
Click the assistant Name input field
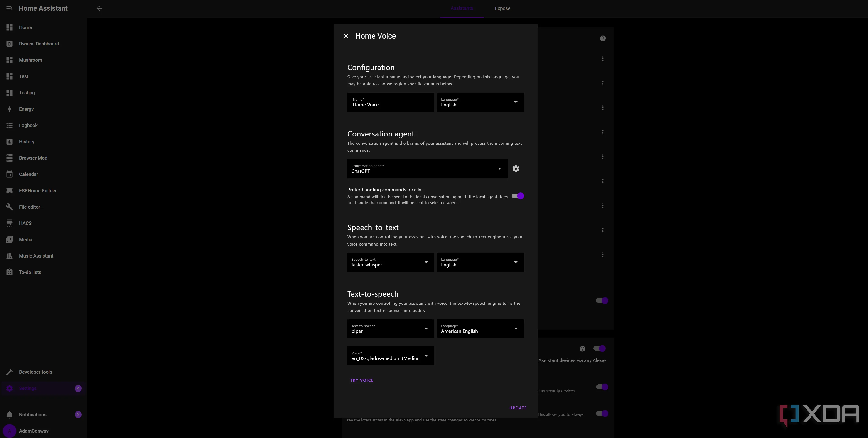click(390, 102)
